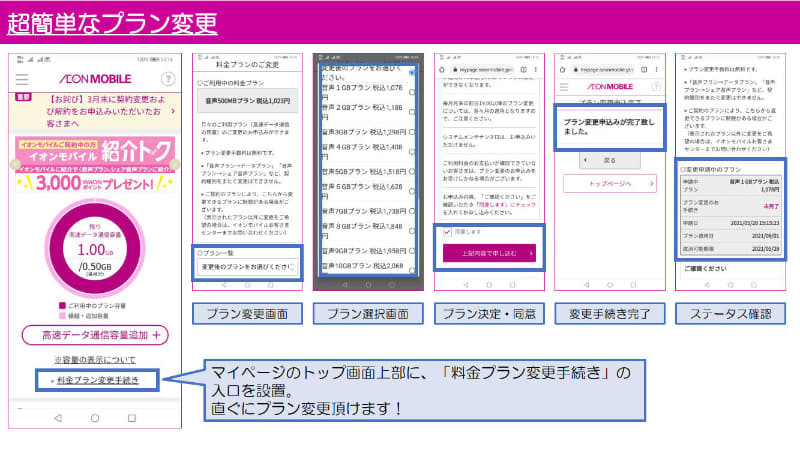Open the browser tab switcher above the 同意します screen
This screenshot has width=800, height=450.
pyautogui.click(x=523, y=69)
